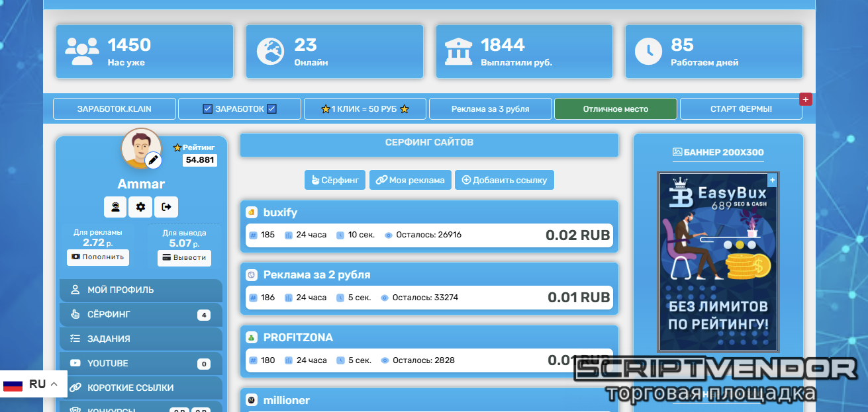This screenshot has width=868, height=412.
Task: Open the green Отличное место link
Action: (x=616, y=109)
